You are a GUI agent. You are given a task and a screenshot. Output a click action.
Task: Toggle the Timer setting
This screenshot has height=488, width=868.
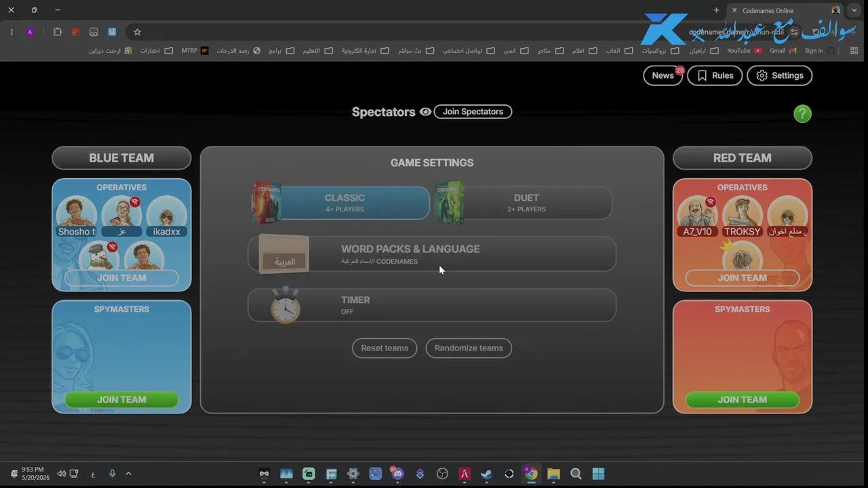(432, 305)
